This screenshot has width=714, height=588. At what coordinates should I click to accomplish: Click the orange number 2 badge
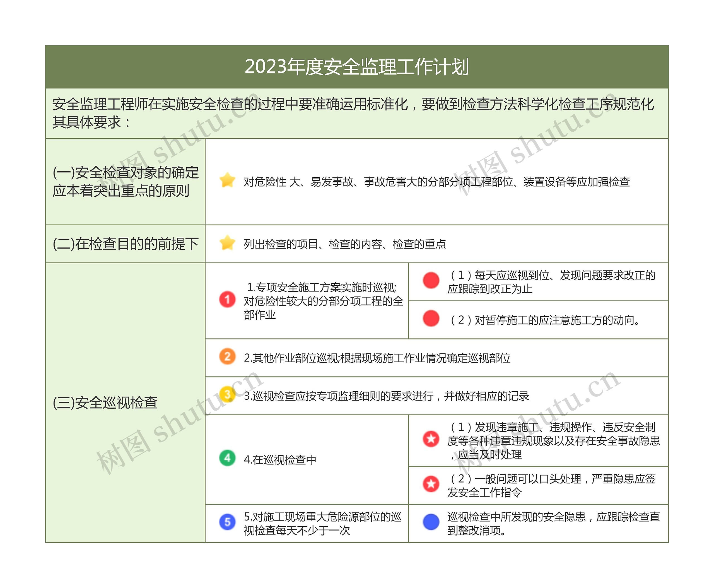click(227, 357)
